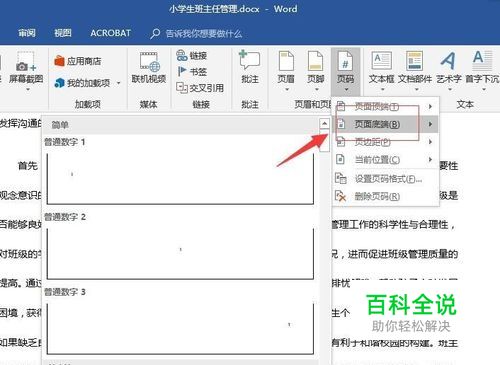Open the 页脚 dropdown arrow
500x365 pixels.
(x=316, y=89)
